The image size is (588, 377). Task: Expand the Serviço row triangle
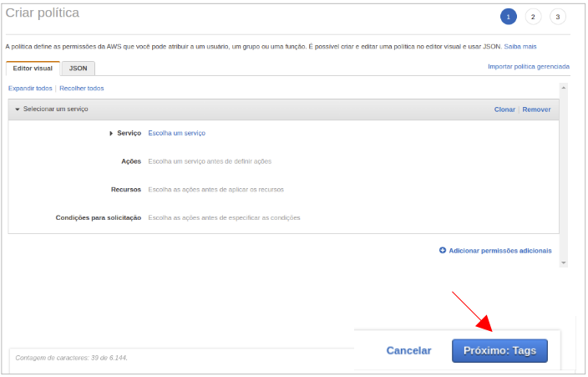click(x=111, y=134)
